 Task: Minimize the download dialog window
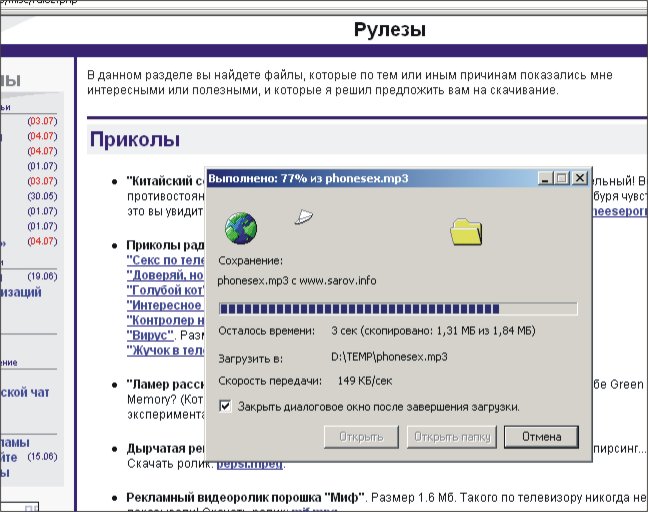click(x=545, y=179)
